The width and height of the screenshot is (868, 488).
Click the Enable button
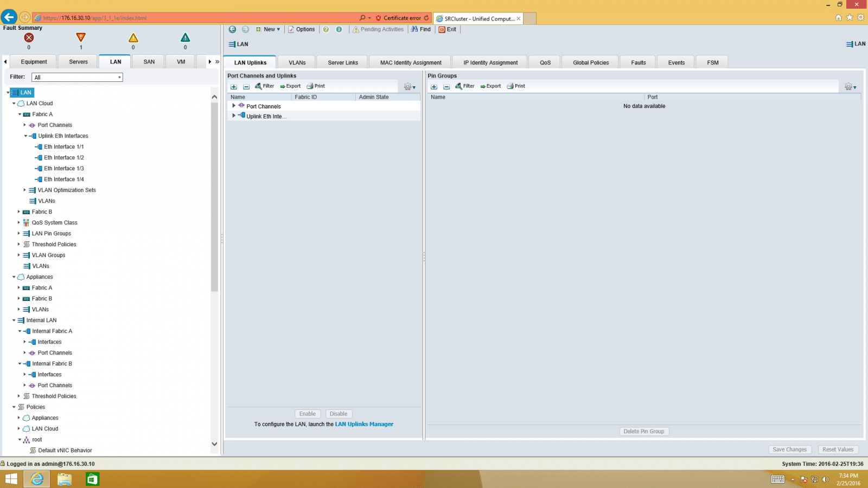[308, 414]
